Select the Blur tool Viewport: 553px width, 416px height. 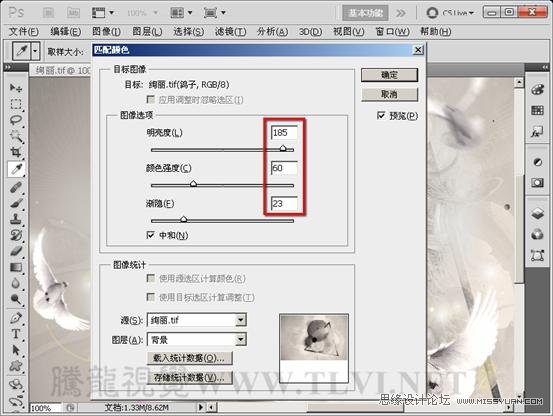point(16,283)
